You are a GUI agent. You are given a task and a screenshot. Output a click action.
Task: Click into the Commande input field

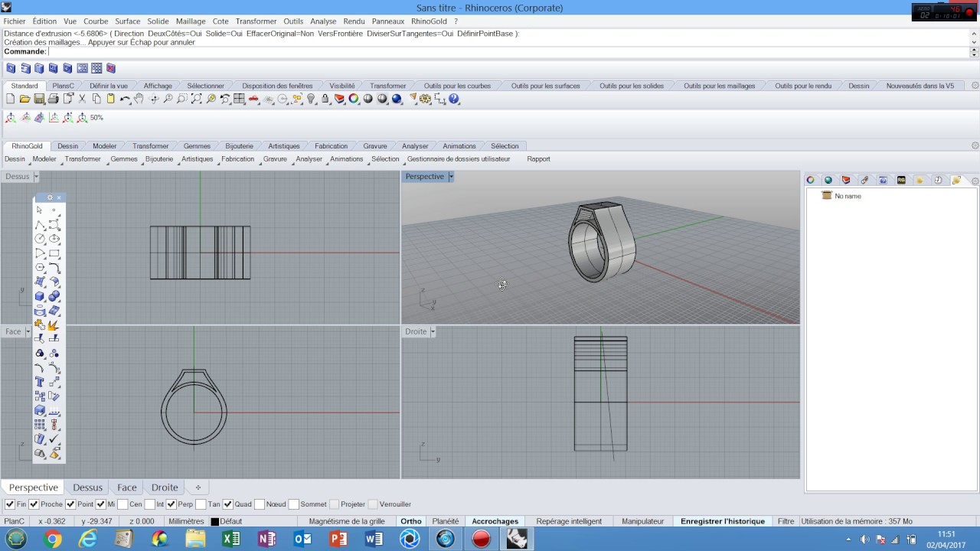click(508, 52)
